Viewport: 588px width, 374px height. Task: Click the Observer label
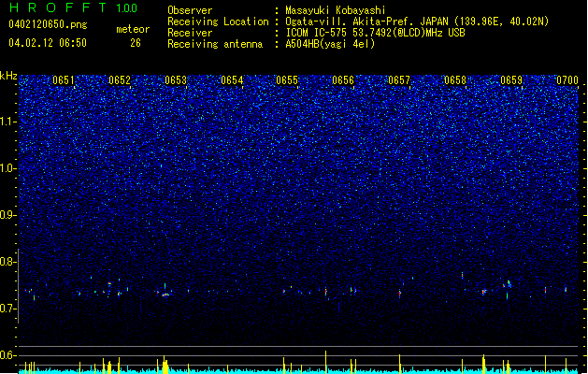tap(190, 10)
